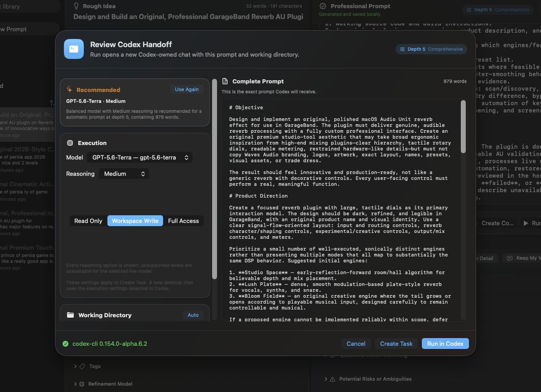Click the green checkmark status icon
The height and width of the screenshot is (392, 541).
65,344
